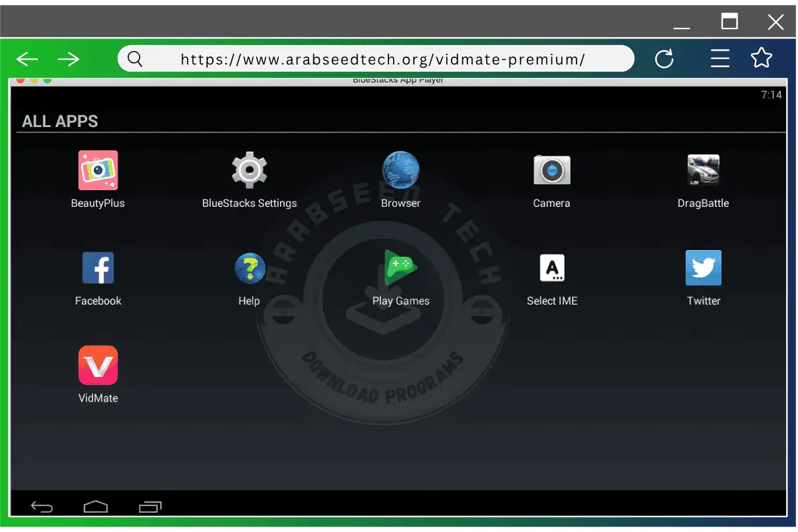Click the search magnifier icon
The width and height of the screenshot is (798, 532).
(135, 59)
